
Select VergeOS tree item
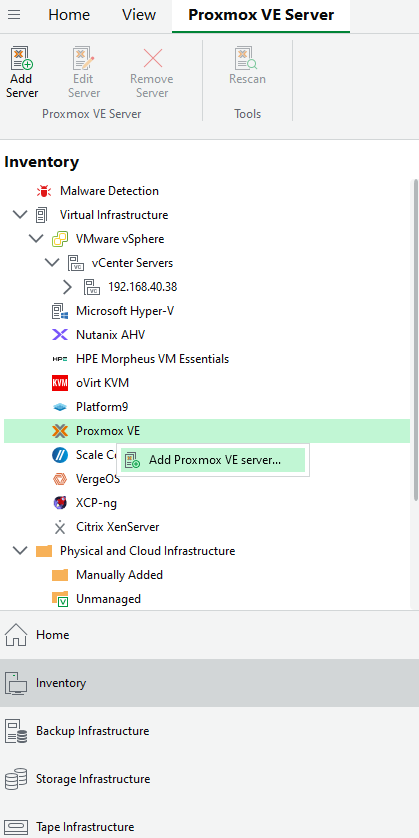[x=98, y=479]
